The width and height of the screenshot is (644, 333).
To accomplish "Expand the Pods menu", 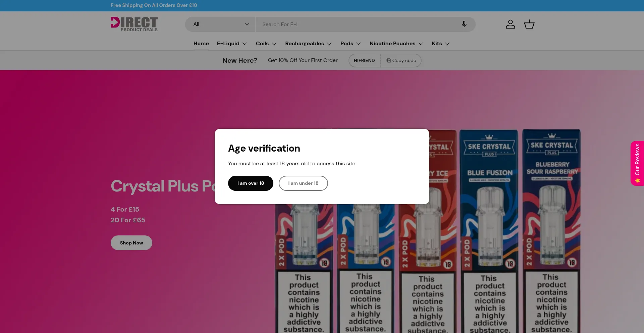I will pos(351,44).
